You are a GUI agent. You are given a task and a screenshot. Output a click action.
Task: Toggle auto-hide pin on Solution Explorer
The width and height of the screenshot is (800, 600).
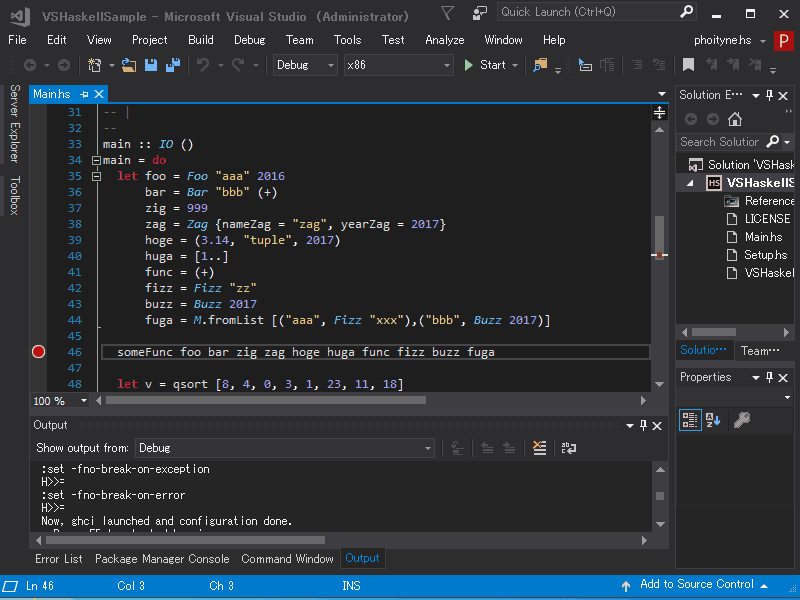(x=769, y=95)
